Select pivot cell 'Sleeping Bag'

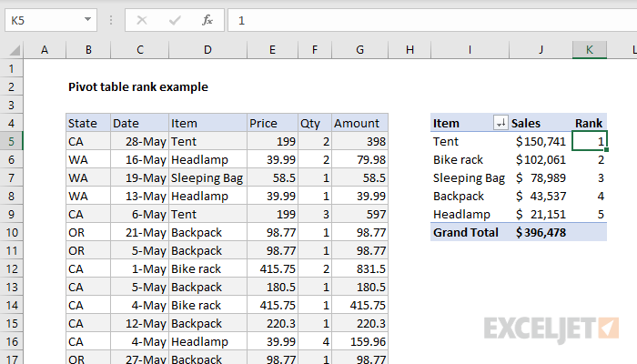pos(470,178)
